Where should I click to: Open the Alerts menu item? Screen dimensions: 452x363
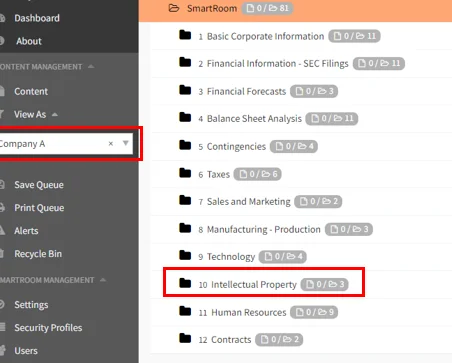(x=26, y=231)
